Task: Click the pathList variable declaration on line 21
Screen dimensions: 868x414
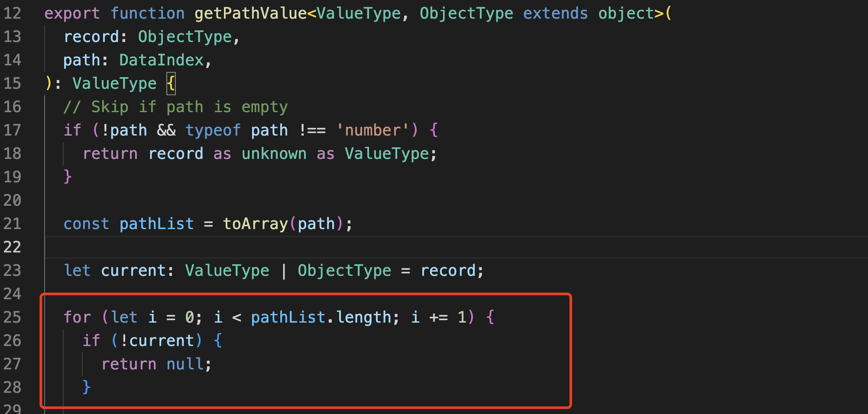Action: 156,223
